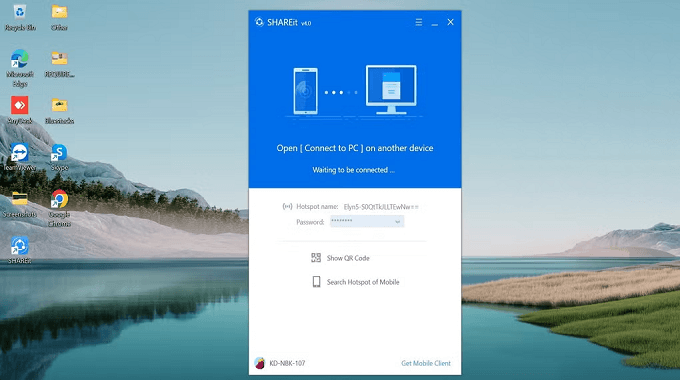The image size is (680, 380).
Task: Click the KD-NBK-107 device name
Action: [287, 363]
